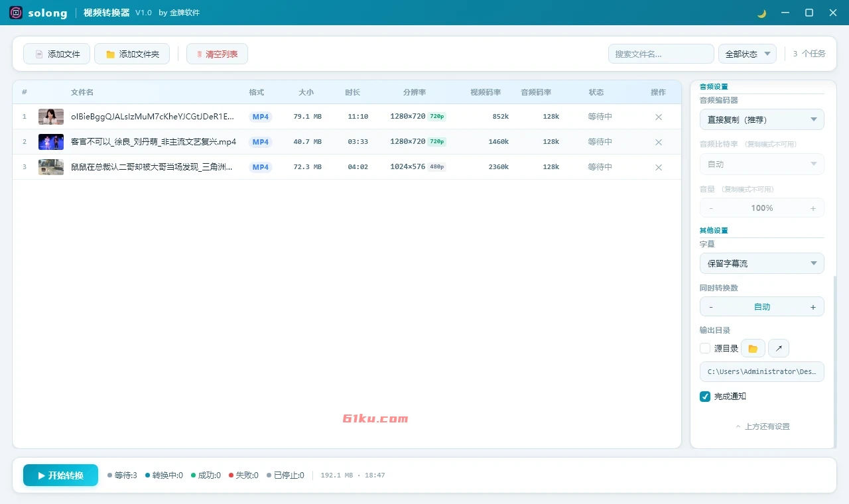The height and width of the screenshot is (504, 849).
Task: Open thumbnail of first video oIBieBgg
Action: (x=51, y=117)
